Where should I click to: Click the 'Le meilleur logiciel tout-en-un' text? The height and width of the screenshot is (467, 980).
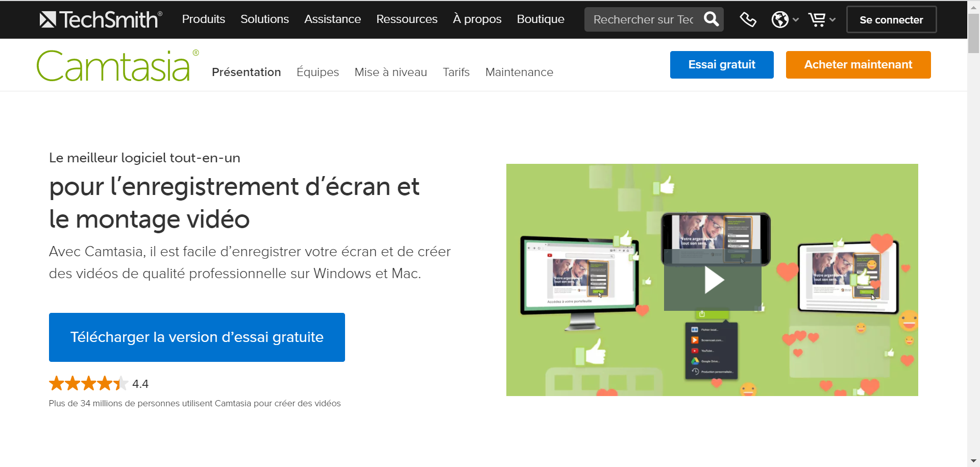pos(144,158)
